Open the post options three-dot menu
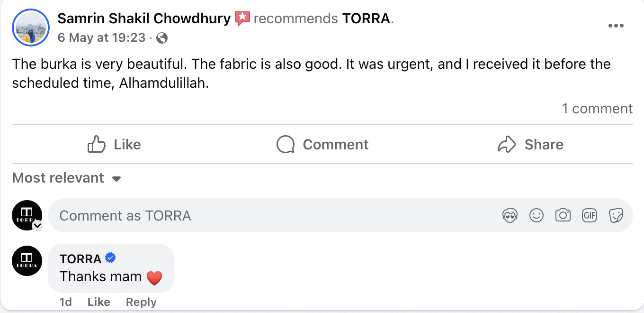The height and width of the screenshot is (313, 644). click(x=616, y=26)
